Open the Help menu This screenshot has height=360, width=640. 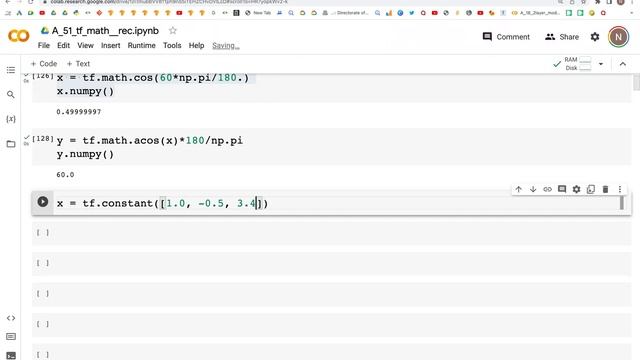point(196,45)
